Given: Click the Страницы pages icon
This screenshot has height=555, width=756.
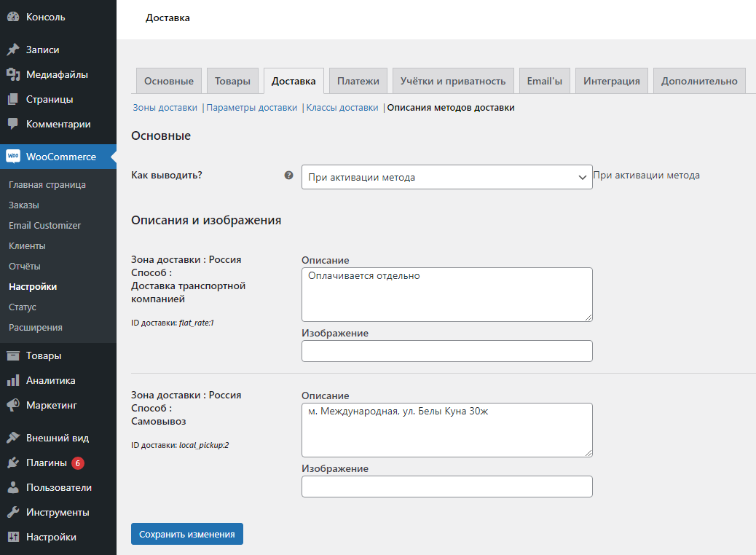Looking at the screenshot, I should 14,99.
